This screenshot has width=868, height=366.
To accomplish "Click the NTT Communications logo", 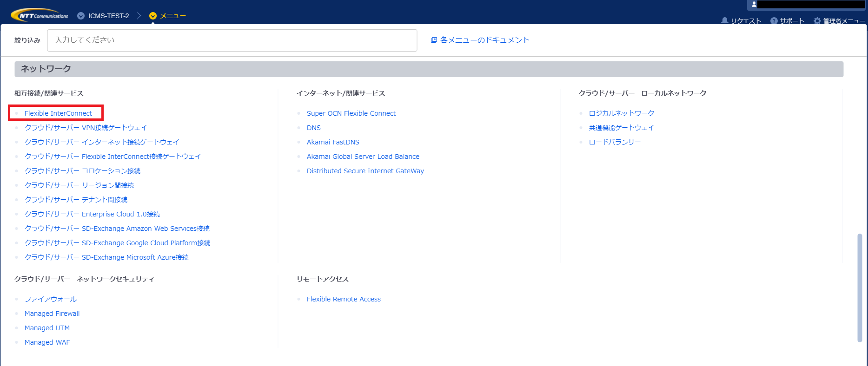I will (40, 15).
